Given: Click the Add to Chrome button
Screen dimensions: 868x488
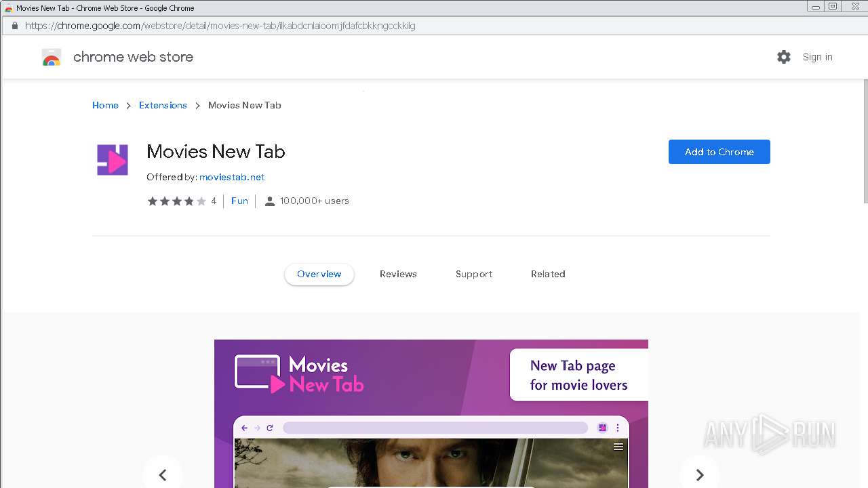Looking at the screenshot, I should [x=719, y=152].
